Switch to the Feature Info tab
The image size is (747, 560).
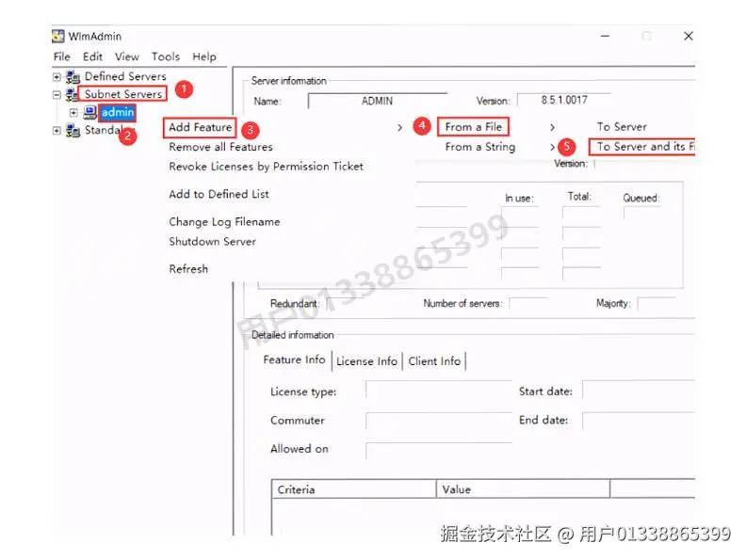coord(294,360)
